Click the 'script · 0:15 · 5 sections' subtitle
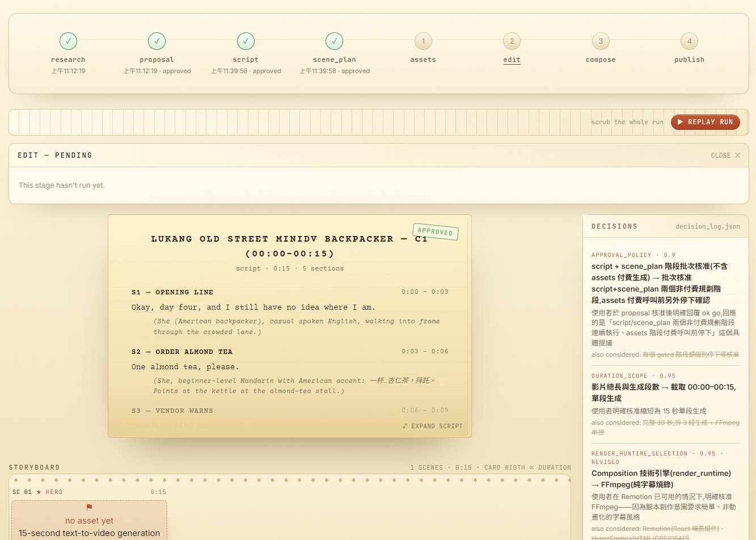Viewport: 756px width, 540px height. click(x=290, y=268)
